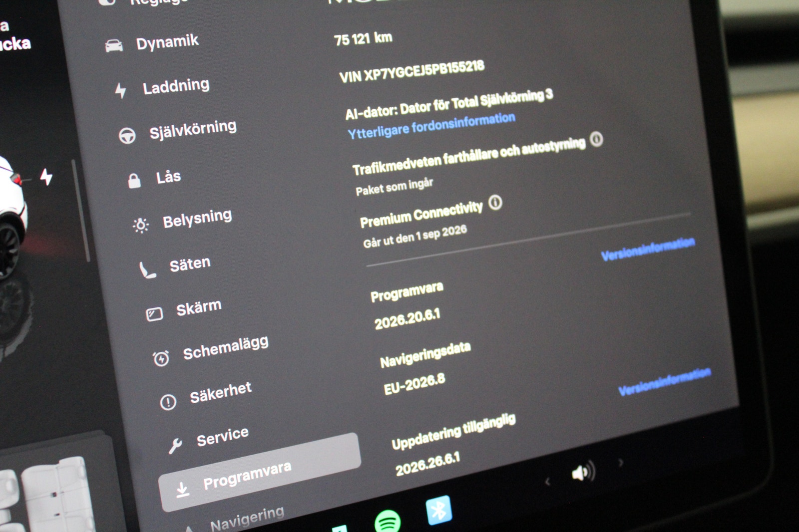This screenshot has width=799, height=532.
Task: Tap the Går ut den 1 sep 2026 text
Action: point(415,236)
